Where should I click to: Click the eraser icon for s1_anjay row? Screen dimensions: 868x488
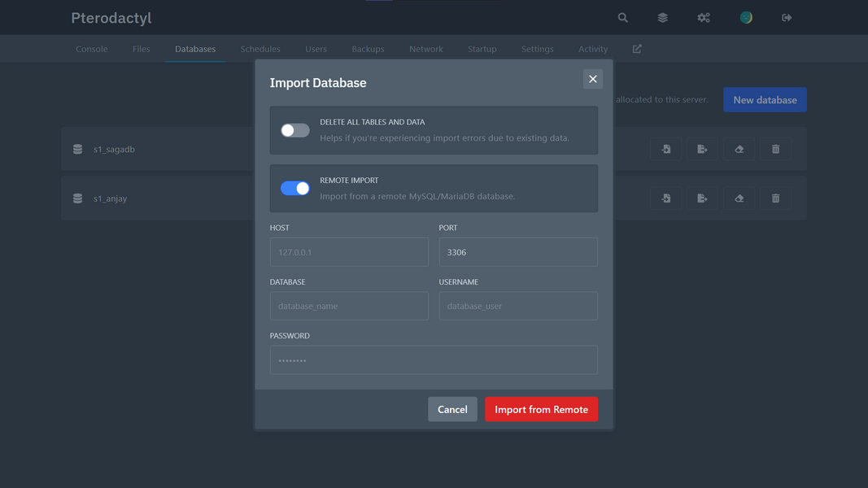[739, 198]
